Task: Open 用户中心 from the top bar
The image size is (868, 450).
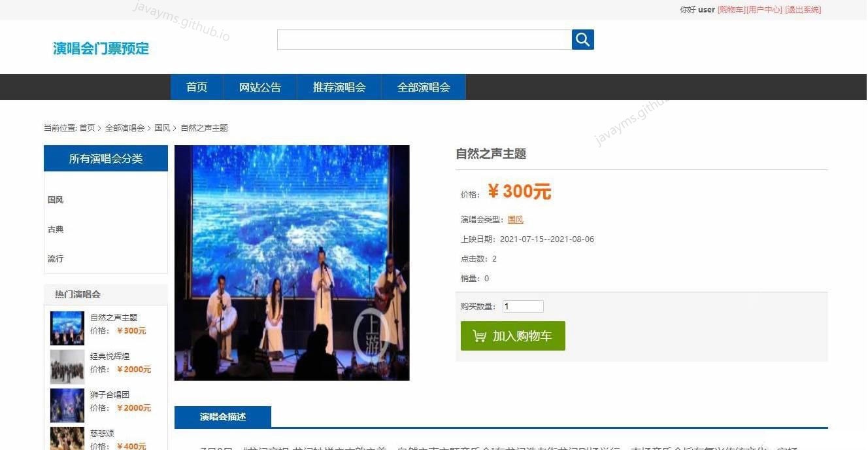Action: (764, 10)
